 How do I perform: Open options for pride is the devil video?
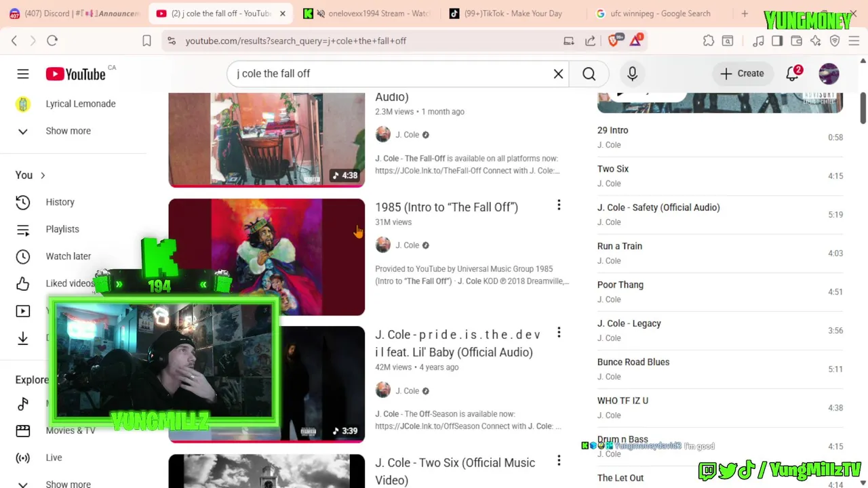coord(559,332)
